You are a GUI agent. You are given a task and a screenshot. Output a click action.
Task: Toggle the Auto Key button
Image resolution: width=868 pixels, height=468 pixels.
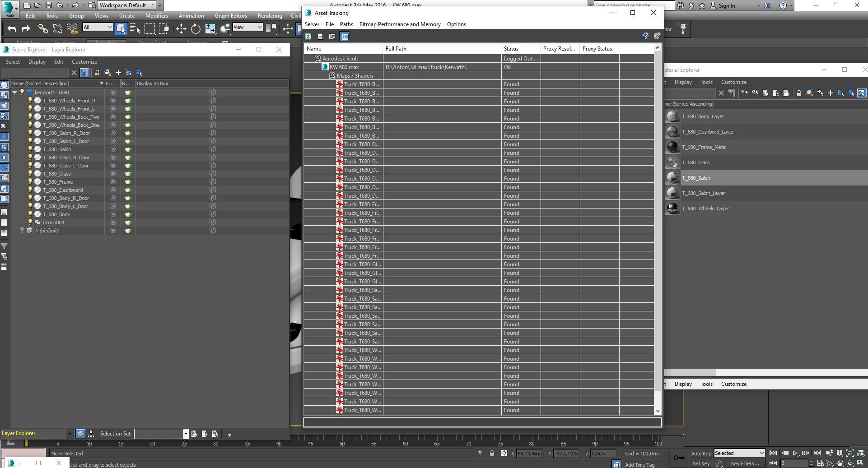[700, 454]
